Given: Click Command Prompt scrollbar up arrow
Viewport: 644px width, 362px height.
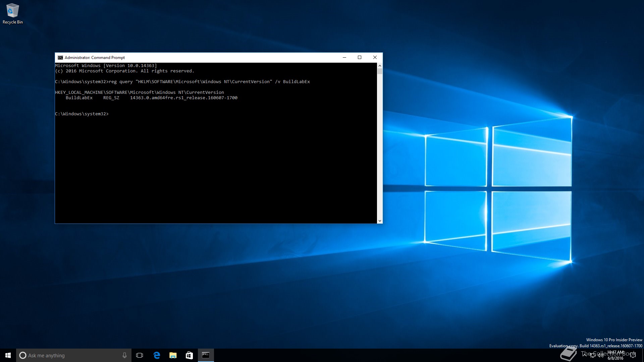Looking at the screenshot, I should (380, 66).
